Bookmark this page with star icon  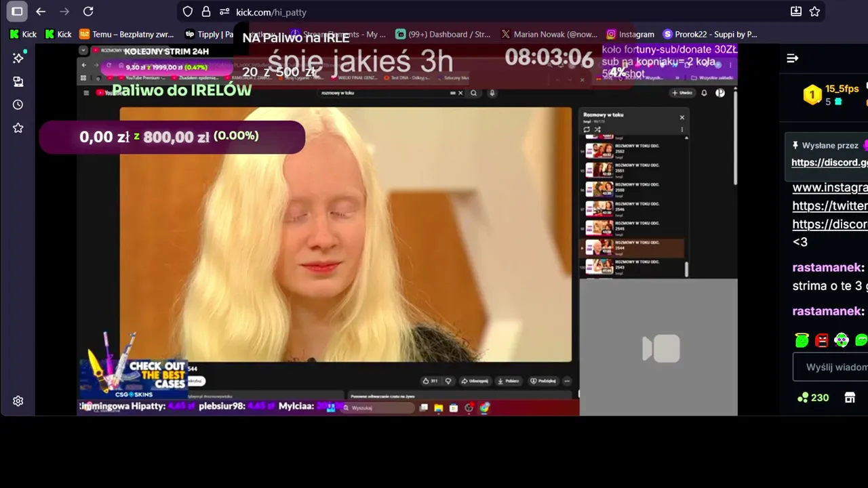(814, 12)
